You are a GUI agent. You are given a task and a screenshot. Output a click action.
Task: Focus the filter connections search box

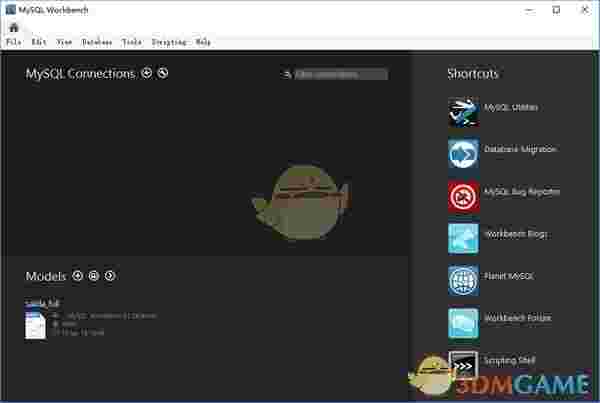tap(341, 74)
